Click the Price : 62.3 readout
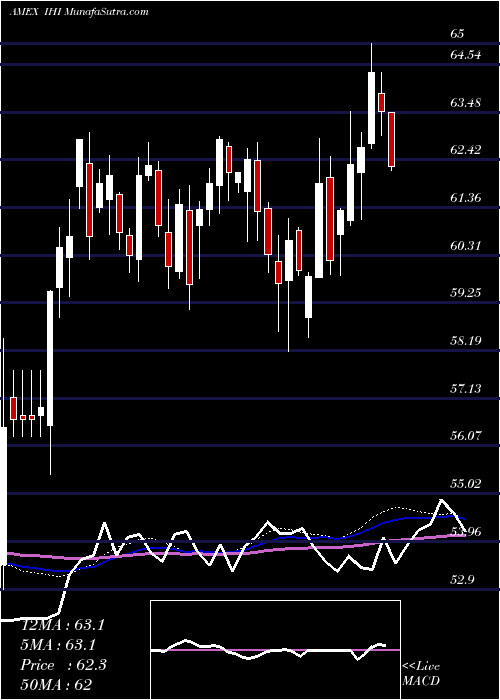This screenshot has height=700, width=500. [x=63, y=665]
